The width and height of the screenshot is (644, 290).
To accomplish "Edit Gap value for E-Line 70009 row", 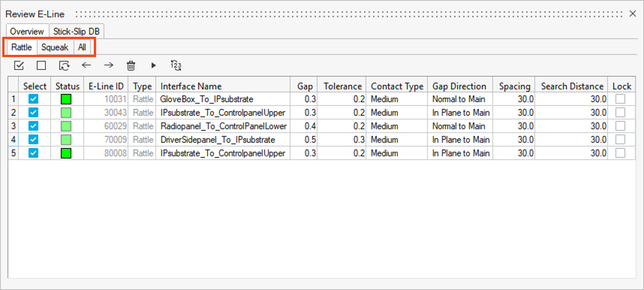I will click(x=304, y=140).
